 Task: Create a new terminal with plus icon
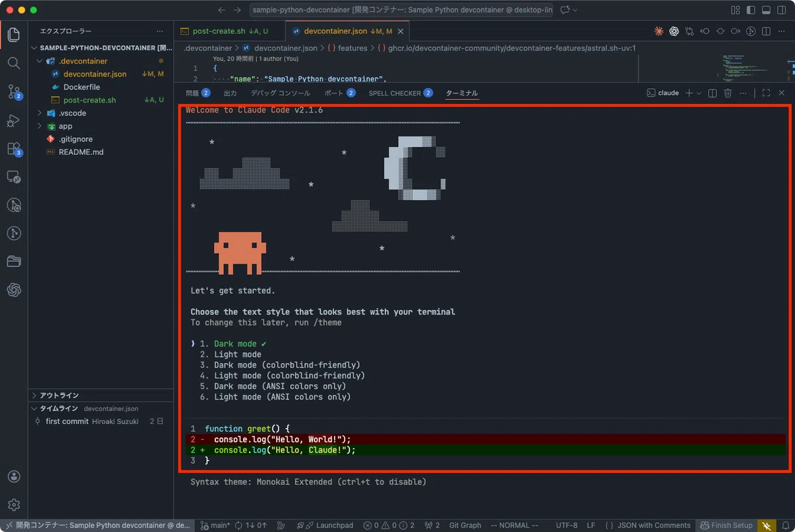point(689,93)
